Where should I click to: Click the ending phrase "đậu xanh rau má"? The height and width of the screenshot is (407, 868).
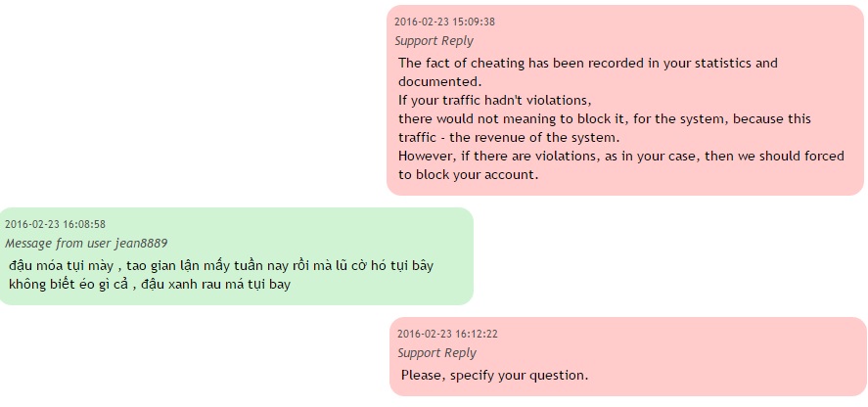pyautogui.click(x=192, y=285)
